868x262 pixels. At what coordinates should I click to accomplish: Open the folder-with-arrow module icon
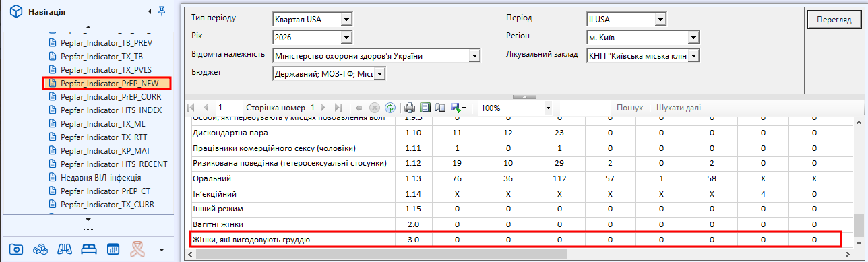(15, 249)
